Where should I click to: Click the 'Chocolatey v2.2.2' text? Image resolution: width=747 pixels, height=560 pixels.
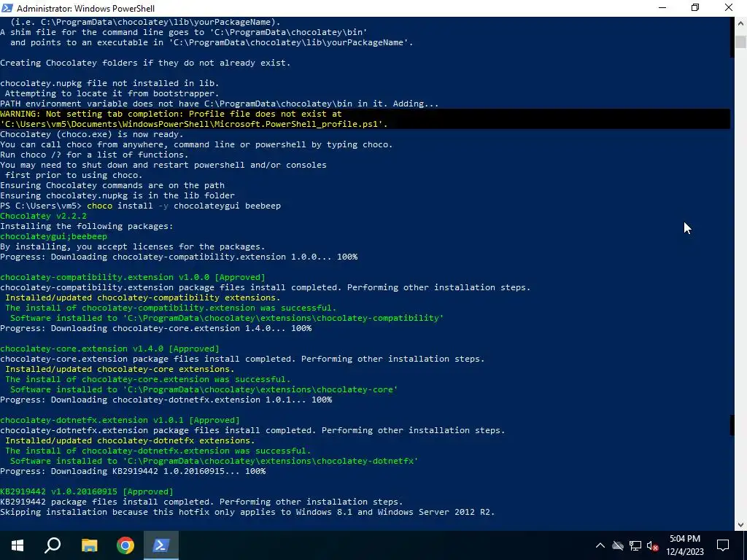click(43, 216)
